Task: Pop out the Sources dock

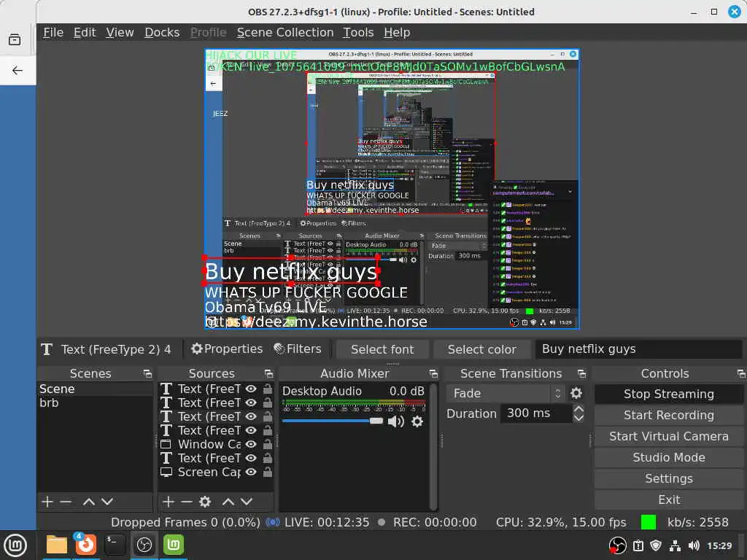Action: click(x=268, y=374)
